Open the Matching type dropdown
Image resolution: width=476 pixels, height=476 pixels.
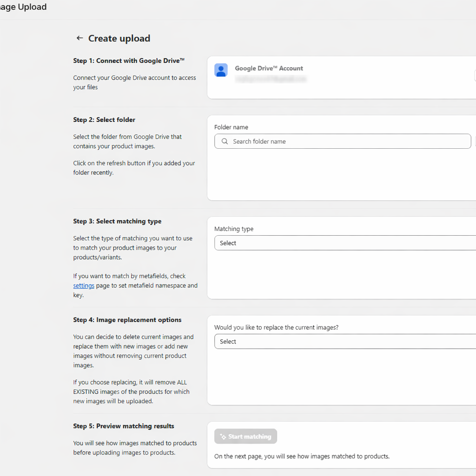tap(344, 243)
